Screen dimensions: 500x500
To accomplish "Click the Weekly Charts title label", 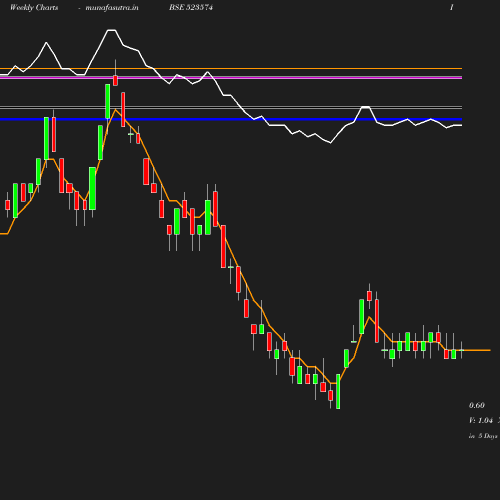I will click(x=34, y=7).
